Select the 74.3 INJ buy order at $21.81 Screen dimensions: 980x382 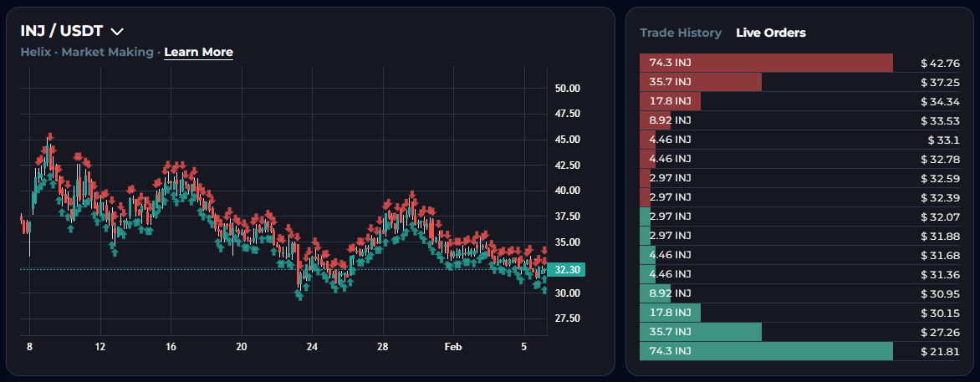tap(799, 351)
